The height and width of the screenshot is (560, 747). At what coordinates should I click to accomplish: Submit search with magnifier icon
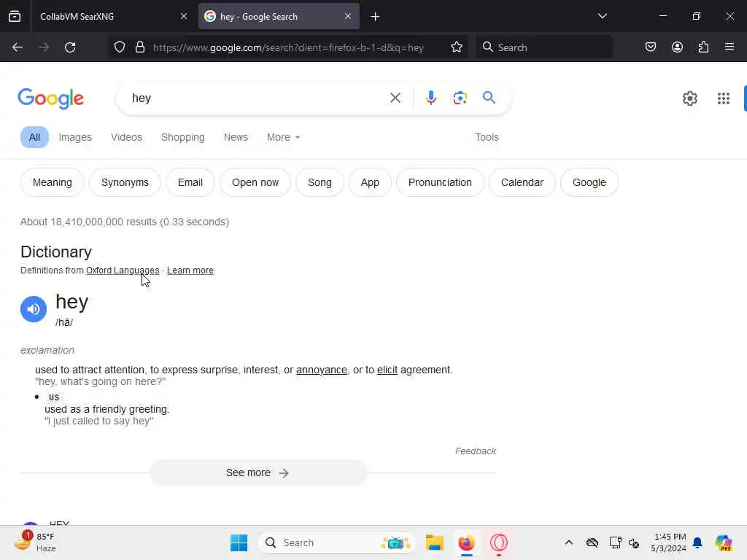(x=489, y=98)
